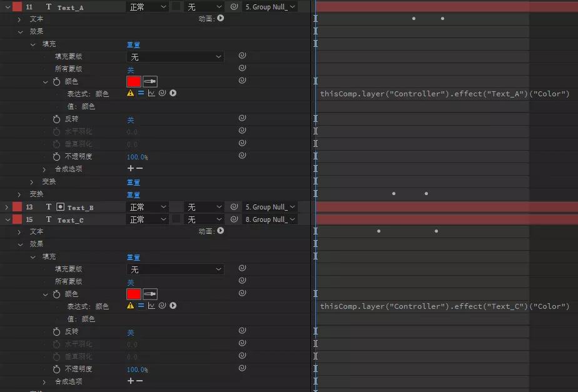Viewport: 578px width, 392px height.
Task: Open Text_A text Animate menu arrow
Action: (220, 18)
